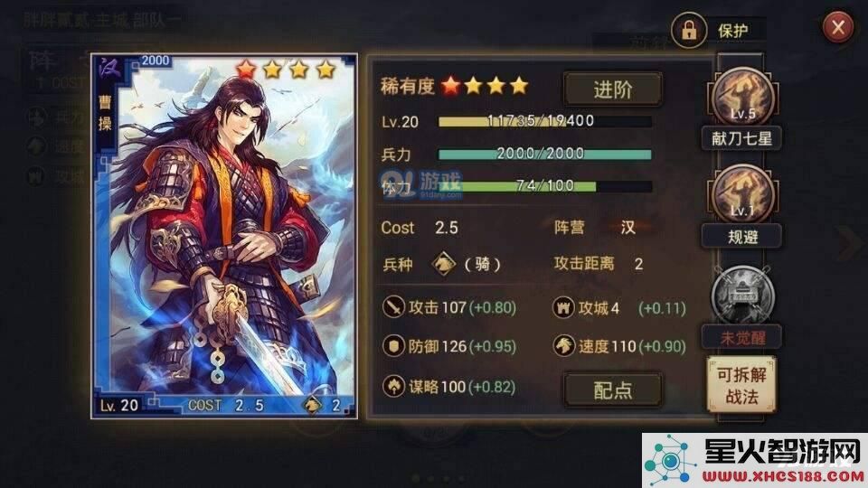This screenshot has width=868, height=488.
Task: Click the 配点 allocate points button
Action: click(x=613, y=390)
